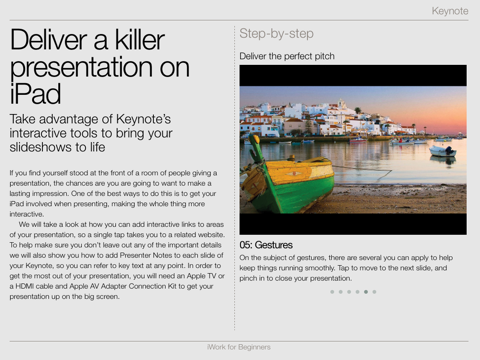Go to the second step page dot
480x360 pixels.
click(x=340, y=292)
